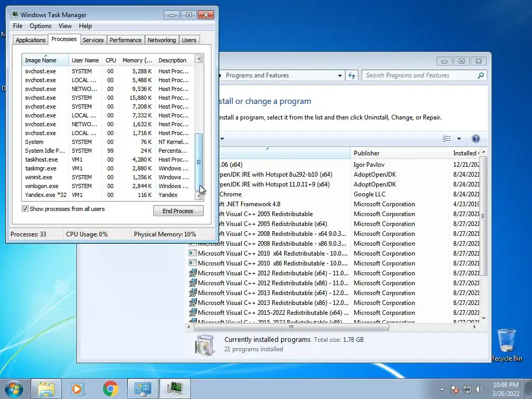Click icon of Visual C++ 2012 x64 Redistributable
The width and height of the screenshot is (532, 399).
coord(193,273)
